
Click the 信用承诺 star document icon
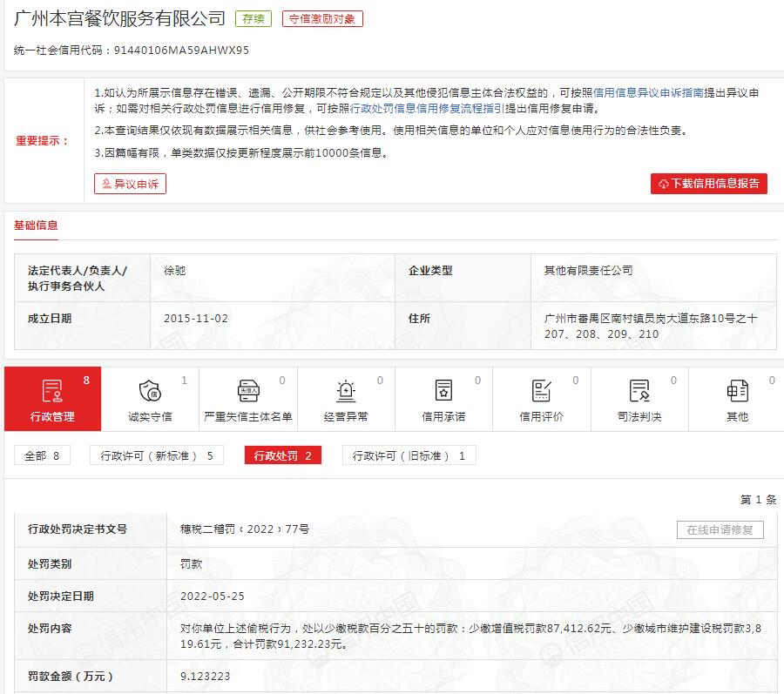pos(443,391)
